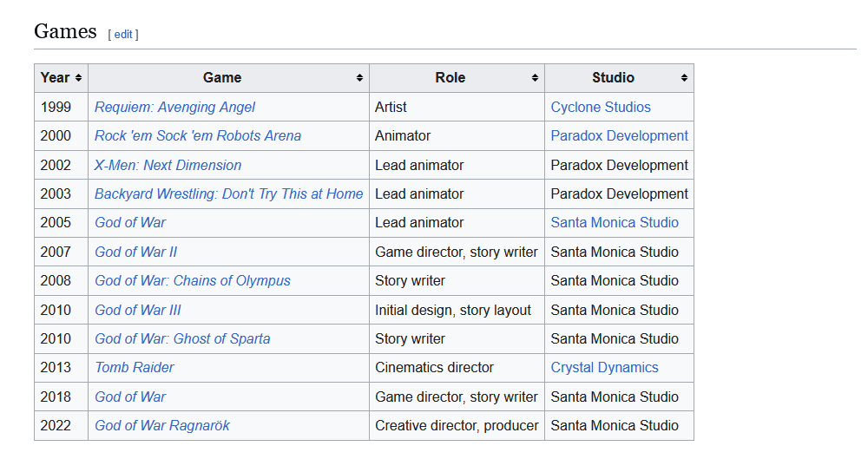The width and height of the screenshot is (868, 459).
Task: Click Santa Monica Studio text in 2018 row
Action: point(615,397)
